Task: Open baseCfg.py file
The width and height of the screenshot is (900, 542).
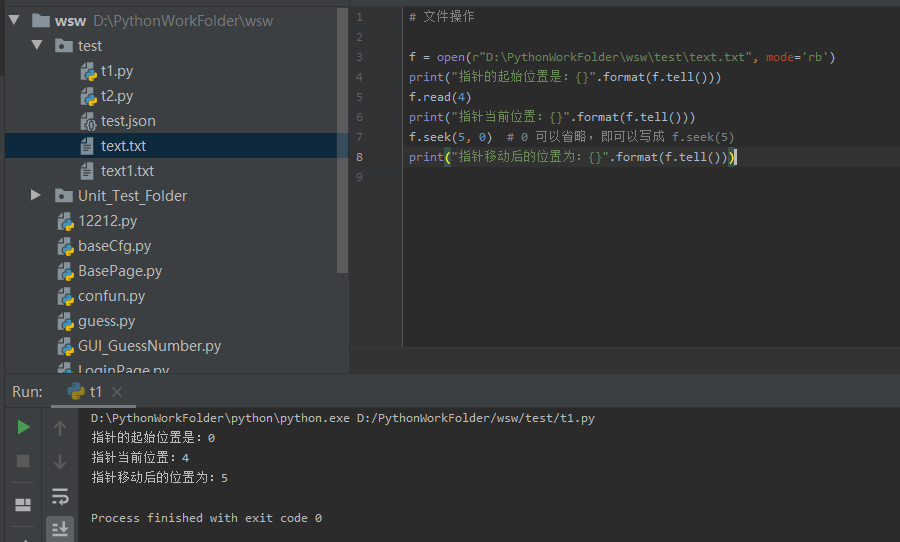Action: (x=114, y=246)
